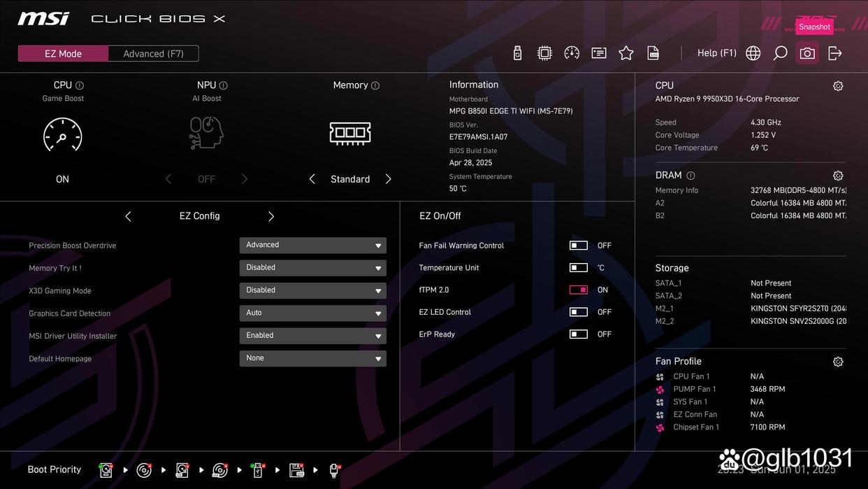Open X3D Gaming Mode dropdown
868x489 pixels.
(x=313, y=290)
